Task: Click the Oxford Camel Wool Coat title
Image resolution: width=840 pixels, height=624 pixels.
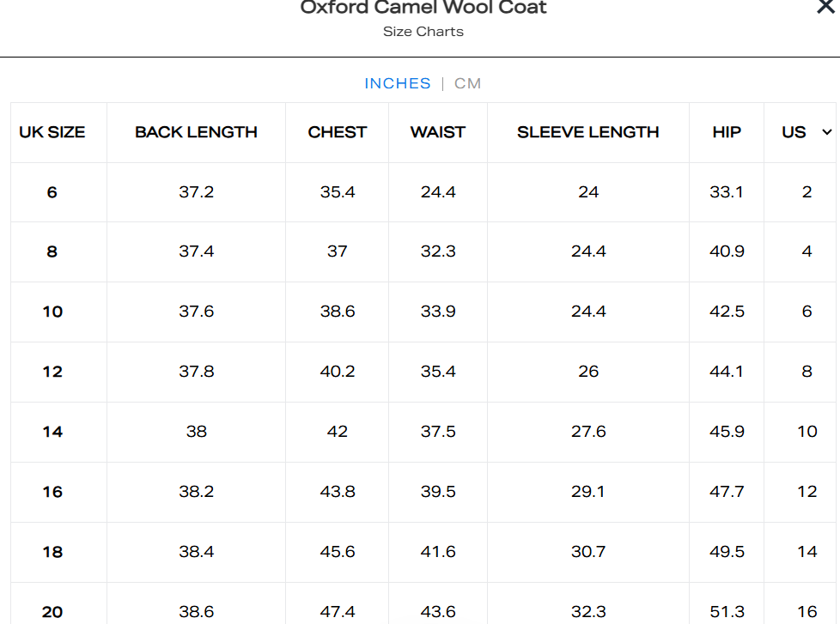Action: coord(423,8)
